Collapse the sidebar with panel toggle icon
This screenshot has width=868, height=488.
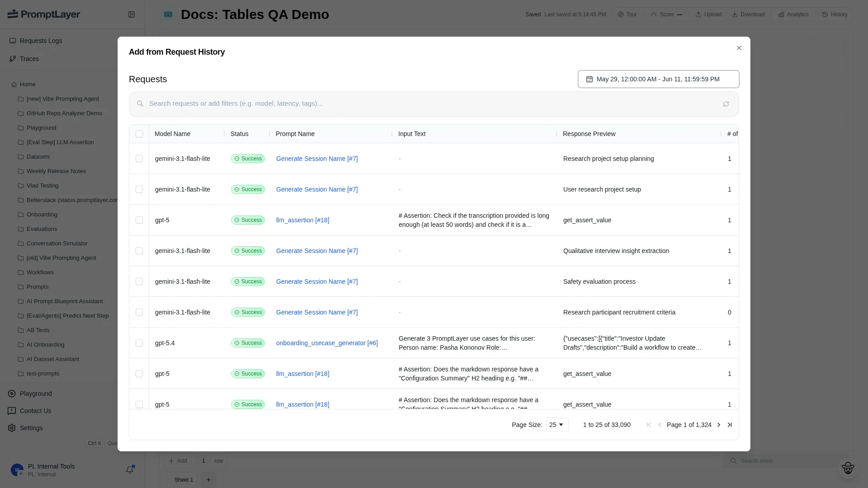pos(132,14)
